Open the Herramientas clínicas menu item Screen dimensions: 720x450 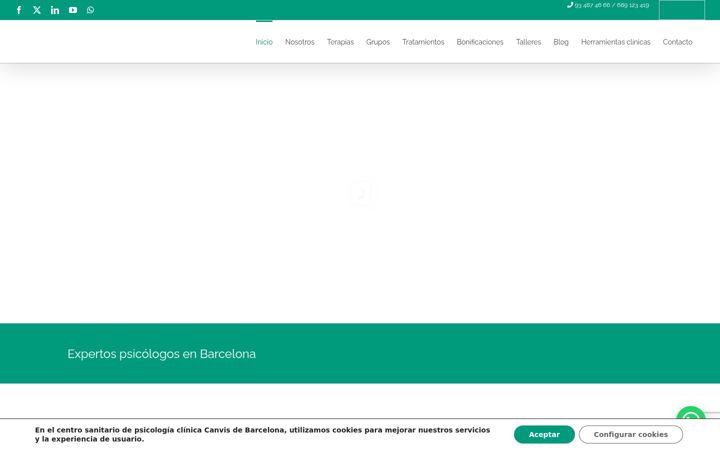click(x=615, y=42)
